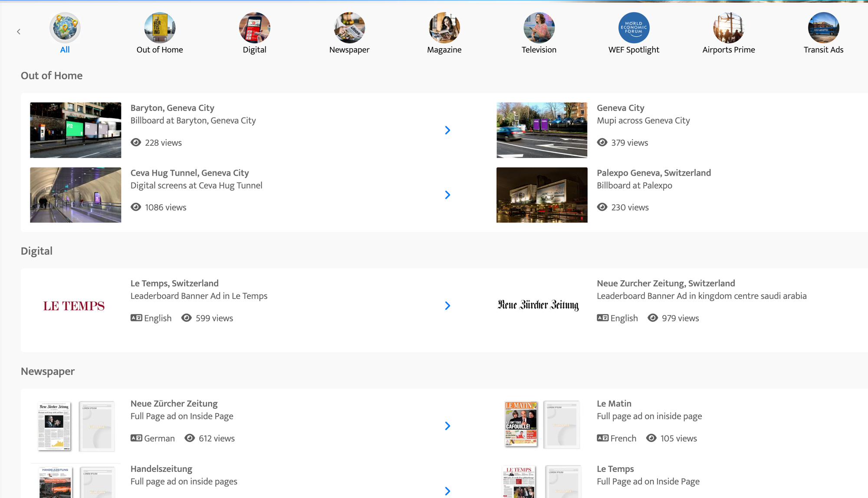Switch to the Airports Prime tab label
The image size is (868, 498).
point(729,49)
